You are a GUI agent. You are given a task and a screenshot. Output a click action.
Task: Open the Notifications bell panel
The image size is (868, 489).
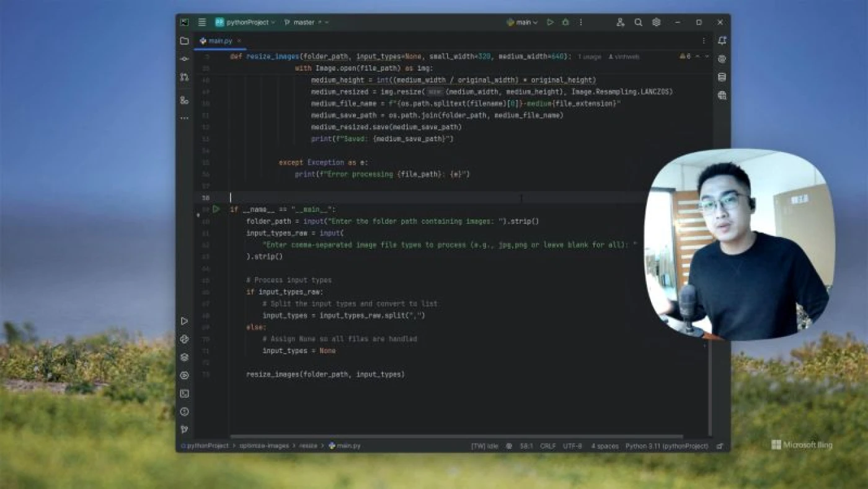tap(722, 41)
